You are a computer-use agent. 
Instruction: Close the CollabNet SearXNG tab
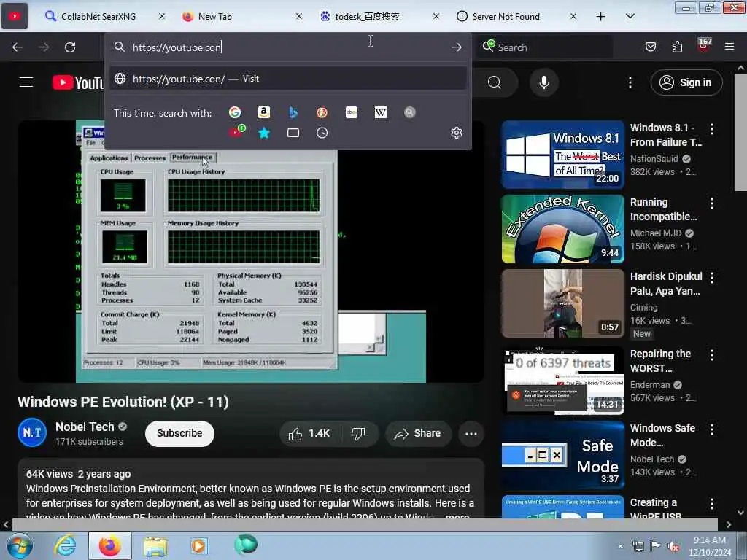[162, 16]
